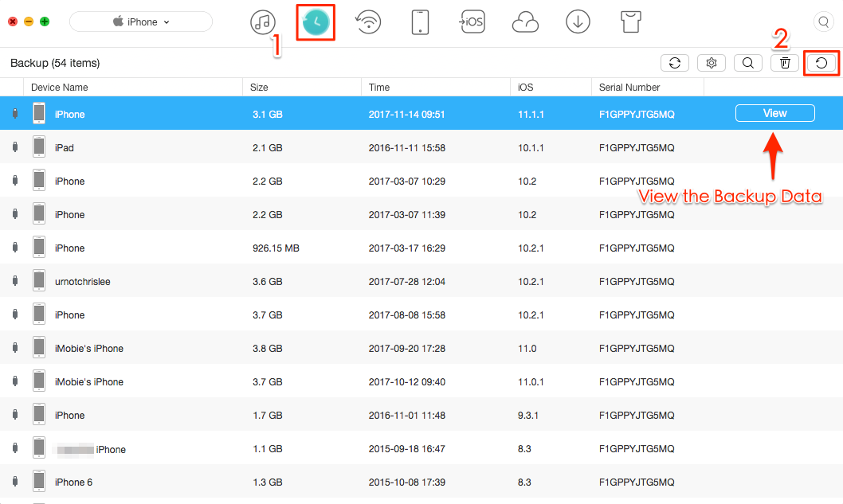Click the iOS version 10.1.1
The image size is (843, 504).
[x=531, y=148]
